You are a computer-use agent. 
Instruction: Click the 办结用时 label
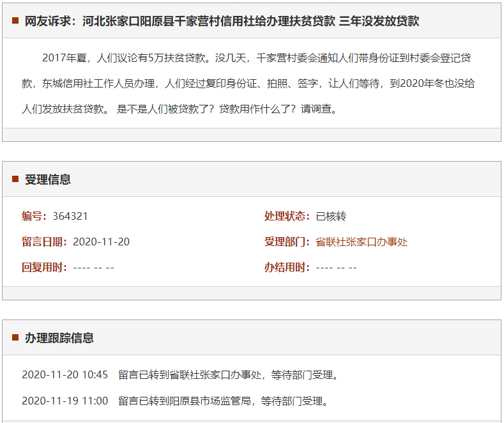(x=287, y=267)
